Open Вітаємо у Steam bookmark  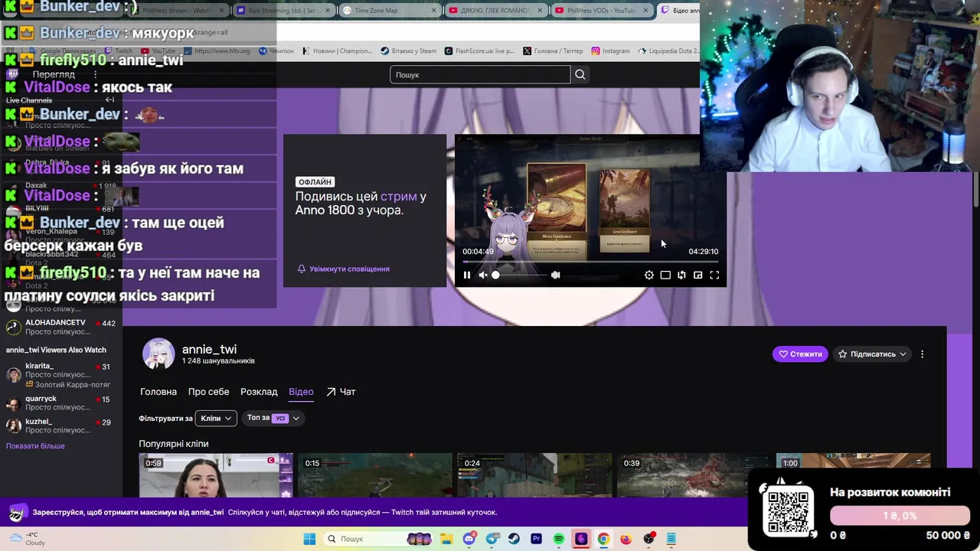[x=408, y=51]
